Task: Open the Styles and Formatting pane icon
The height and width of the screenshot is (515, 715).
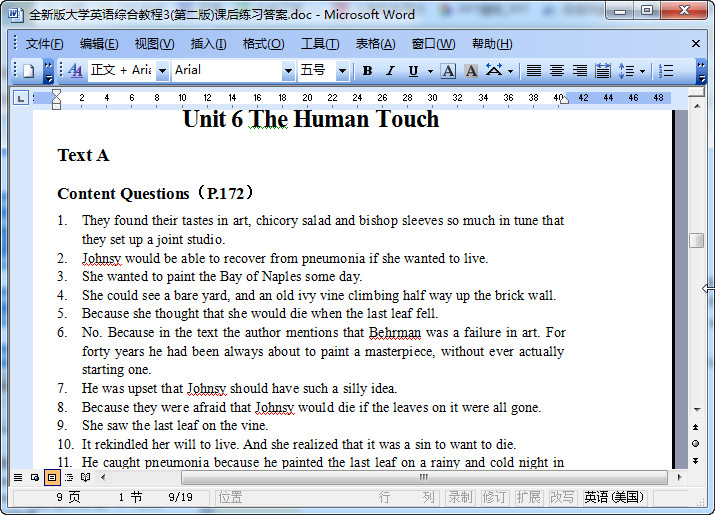Action: point(75,71)
